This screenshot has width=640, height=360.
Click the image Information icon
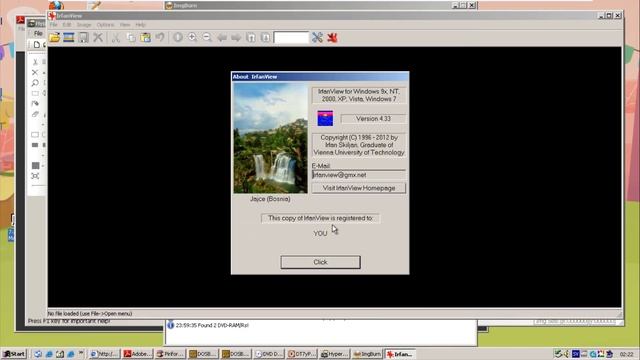[x=178, y=38]
